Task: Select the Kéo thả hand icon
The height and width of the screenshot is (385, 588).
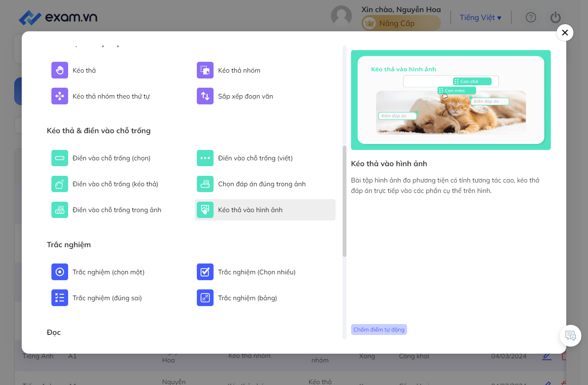Action: pyautogui.click(x=60, y=70)
